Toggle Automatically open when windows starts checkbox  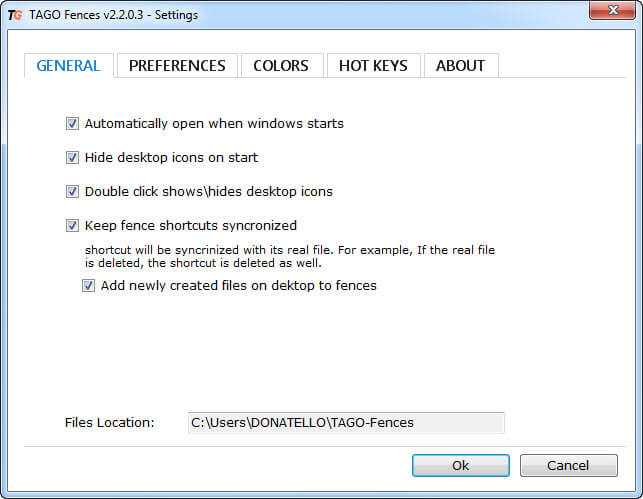point(73,123)
